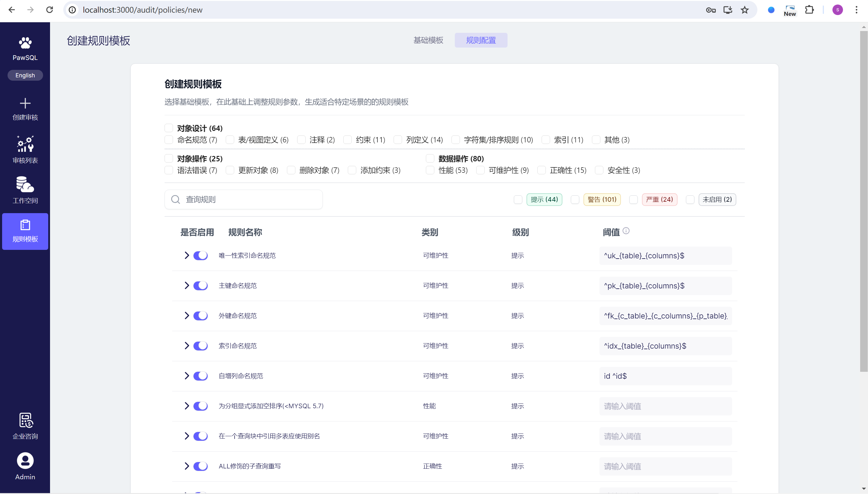The image size is (868, 494).
Task: Switch language with the English button
Action: point(25,75)
